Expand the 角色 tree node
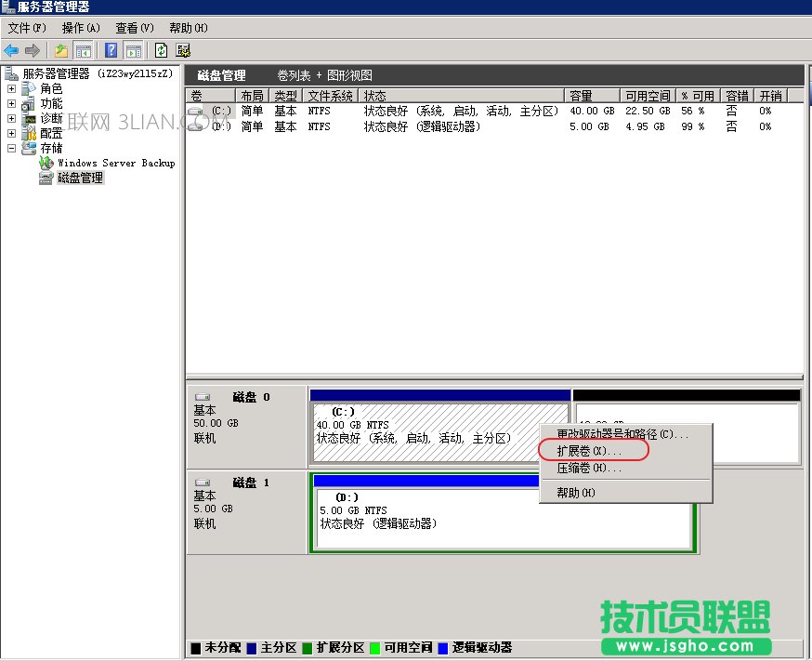Viewport: 812px width, 661px height. coord(10,89)
